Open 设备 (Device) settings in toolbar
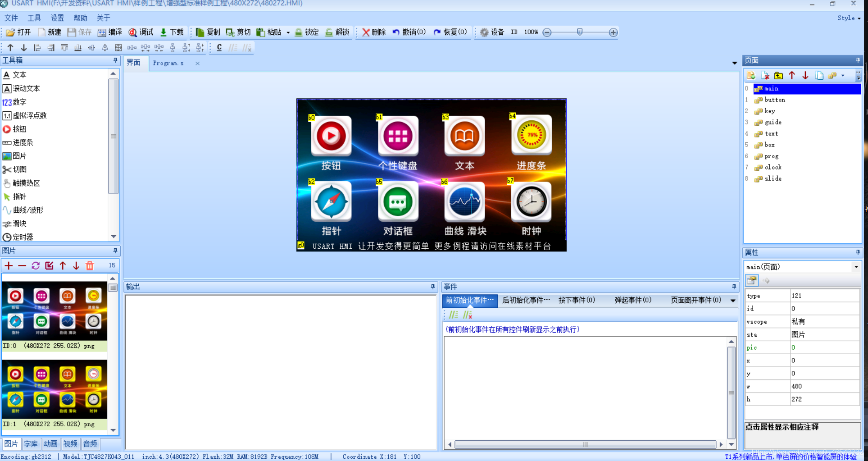This screenshot has width=868, height=461. [x=492, y=32]
